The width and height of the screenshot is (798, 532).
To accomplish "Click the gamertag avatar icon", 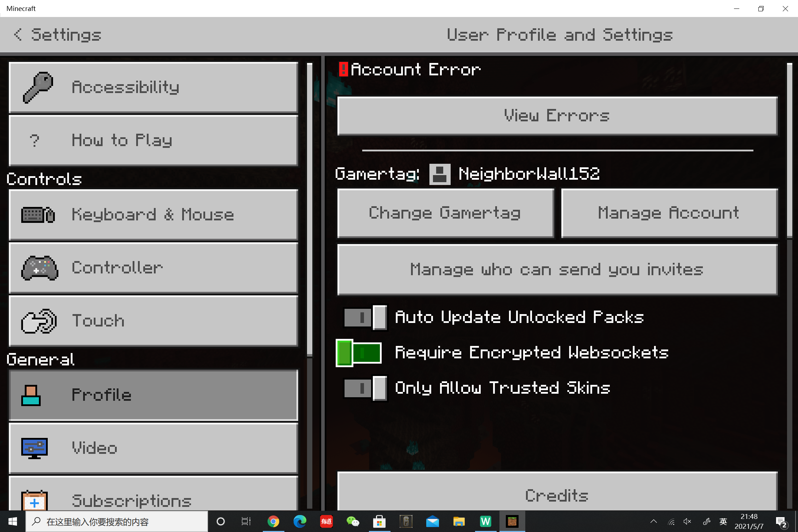I will coord(440,174).
